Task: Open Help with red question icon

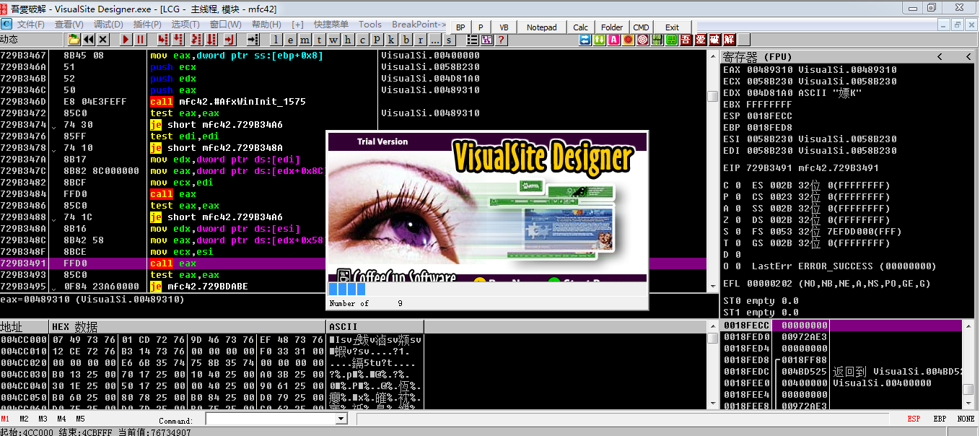Action: coord(502,40)
